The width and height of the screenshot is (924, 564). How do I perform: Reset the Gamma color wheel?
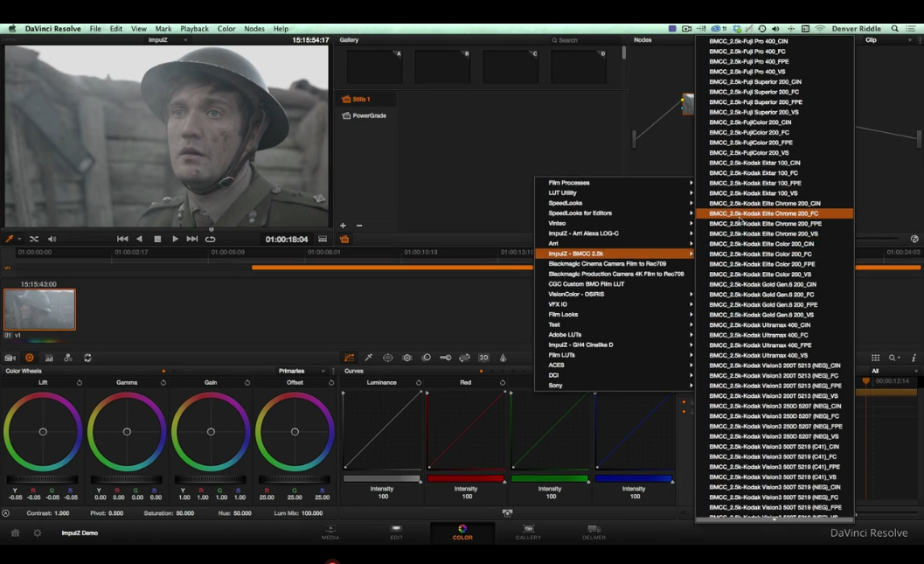(163, 382)
